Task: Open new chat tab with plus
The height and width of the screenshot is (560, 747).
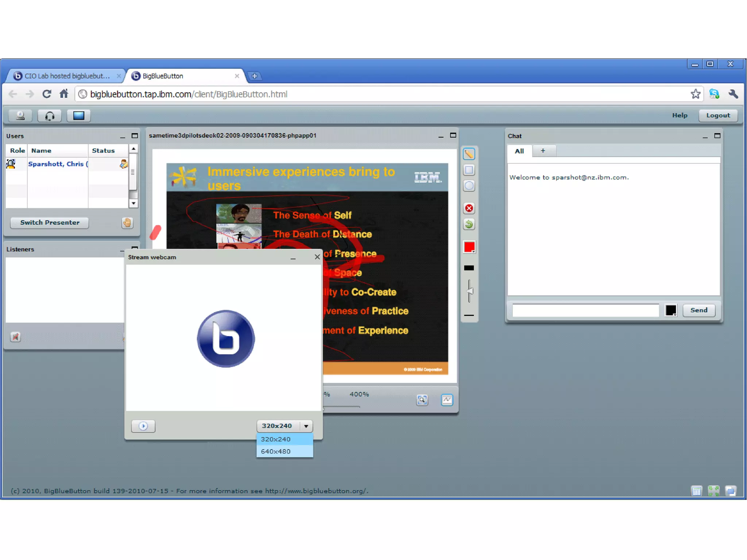Action: [543, 151]
